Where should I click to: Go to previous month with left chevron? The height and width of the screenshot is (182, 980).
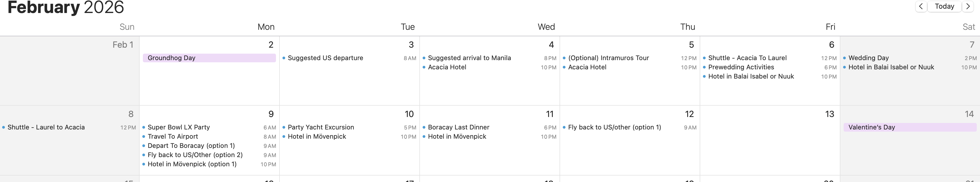coord(921,6)
